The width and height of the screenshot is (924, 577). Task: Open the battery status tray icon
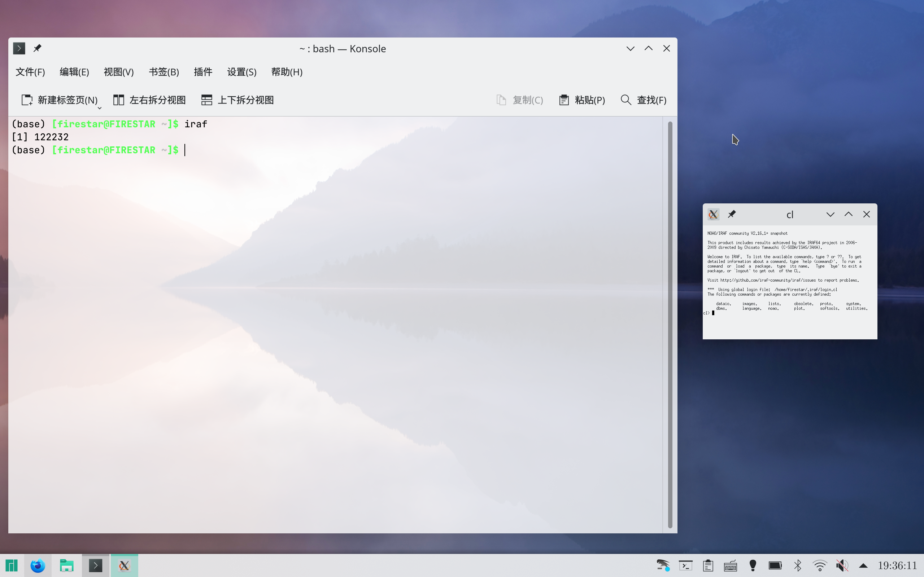click(x=775, y=565)
